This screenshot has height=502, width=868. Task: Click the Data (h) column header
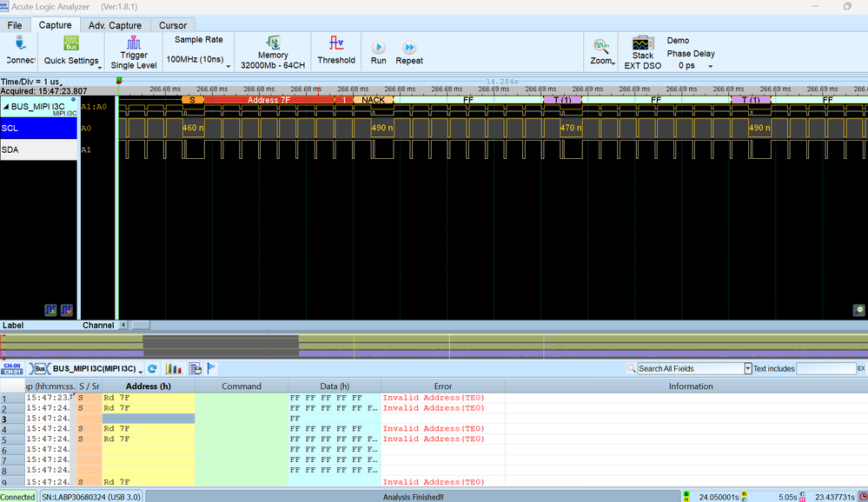tap(335, 386)
